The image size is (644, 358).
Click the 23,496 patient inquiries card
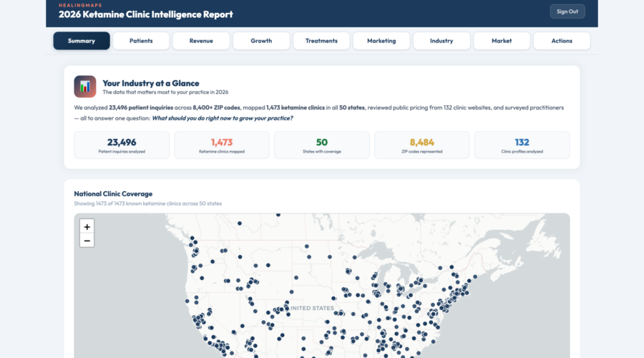point(122,145)
